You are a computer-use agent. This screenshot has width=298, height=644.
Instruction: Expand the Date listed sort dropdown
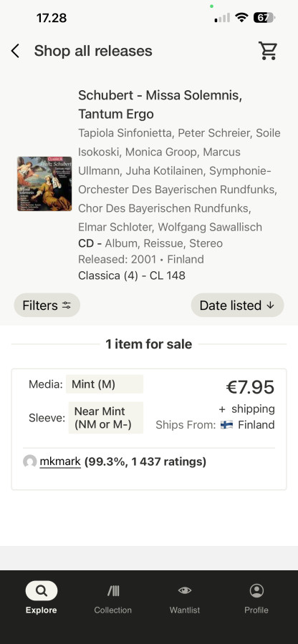(x=237, y=305)
